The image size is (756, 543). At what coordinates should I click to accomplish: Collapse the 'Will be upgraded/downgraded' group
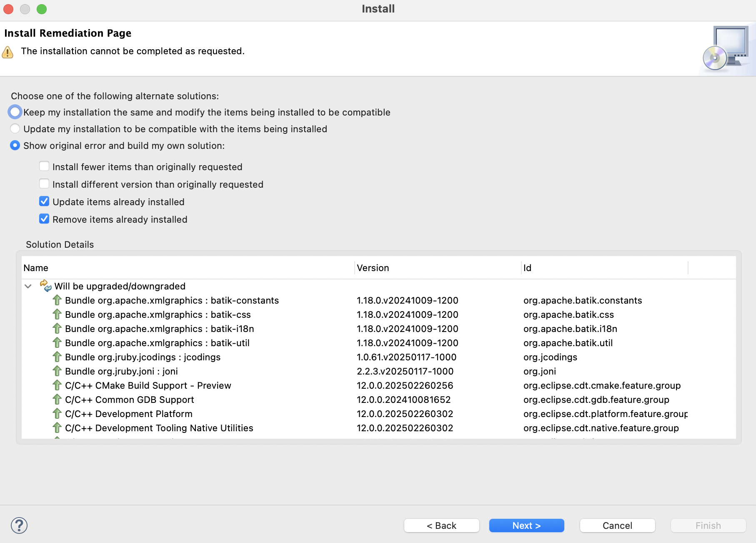28,286
